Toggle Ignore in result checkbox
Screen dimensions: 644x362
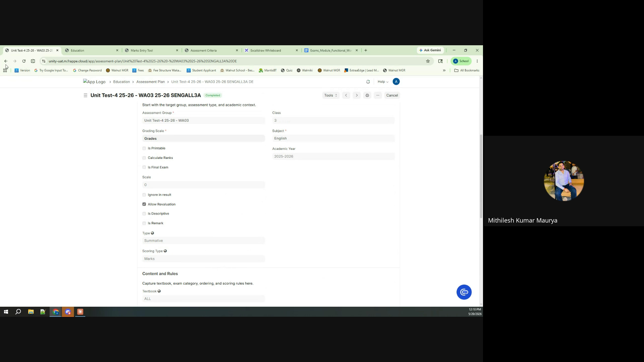(144, 195)
